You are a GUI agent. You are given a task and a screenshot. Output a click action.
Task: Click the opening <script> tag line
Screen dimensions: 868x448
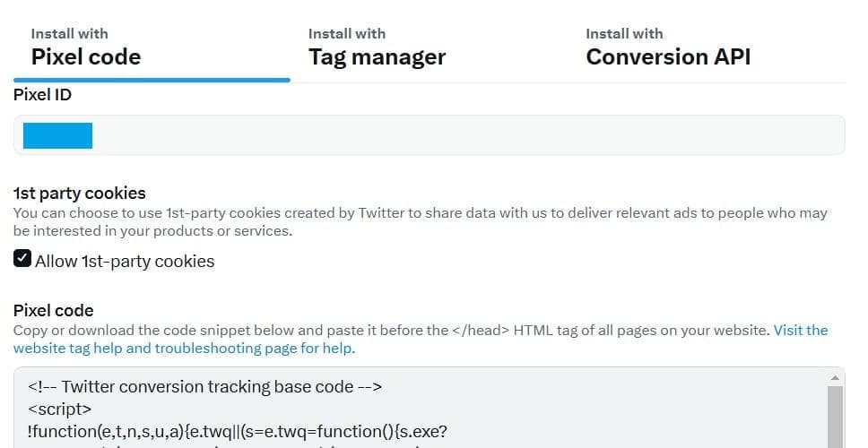point(57,409)
